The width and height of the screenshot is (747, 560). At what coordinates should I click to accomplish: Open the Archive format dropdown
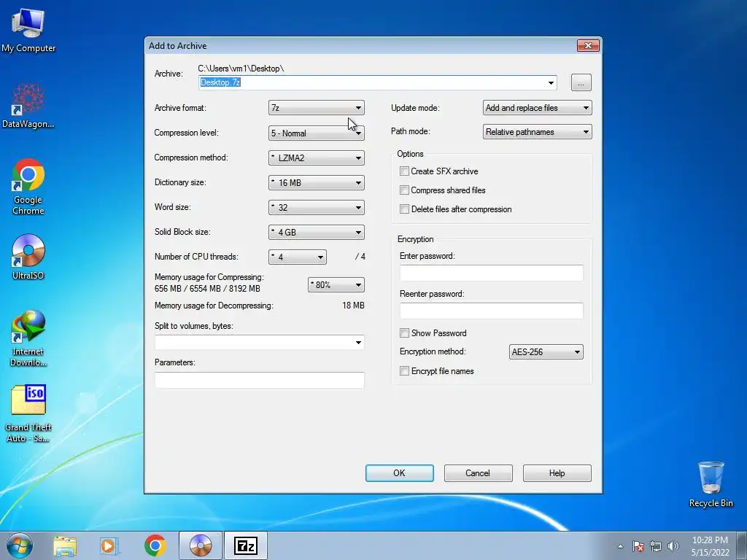coord(317,108)
